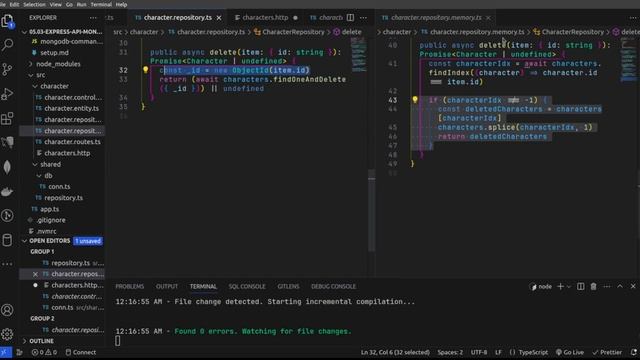Close the bottom terminal panel
Viewport: 640px width, 360px height.
(633, 287)
